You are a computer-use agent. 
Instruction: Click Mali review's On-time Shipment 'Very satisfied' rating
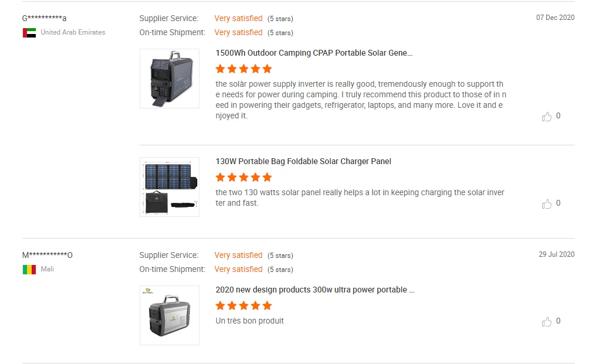pos(238,270)
